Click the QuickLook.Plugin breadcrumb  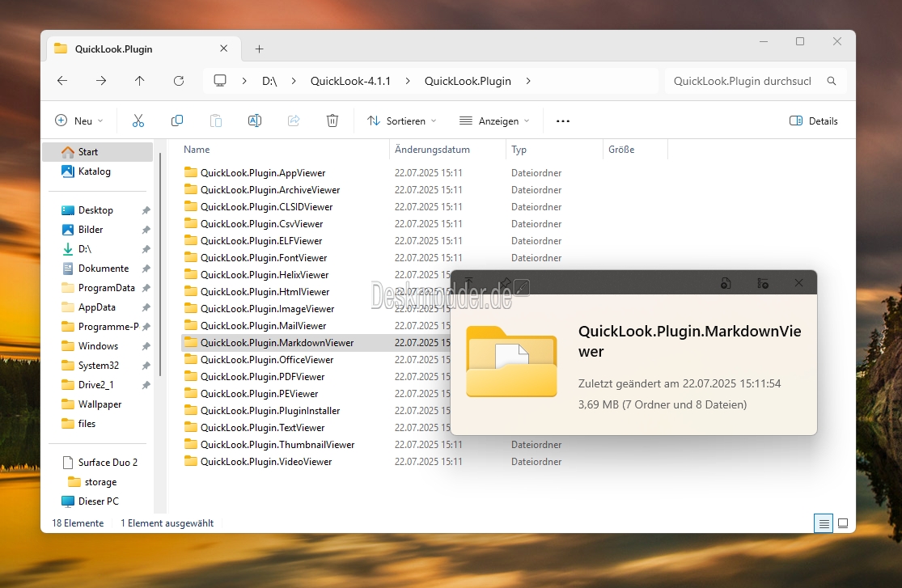click(x=468, y=81)
